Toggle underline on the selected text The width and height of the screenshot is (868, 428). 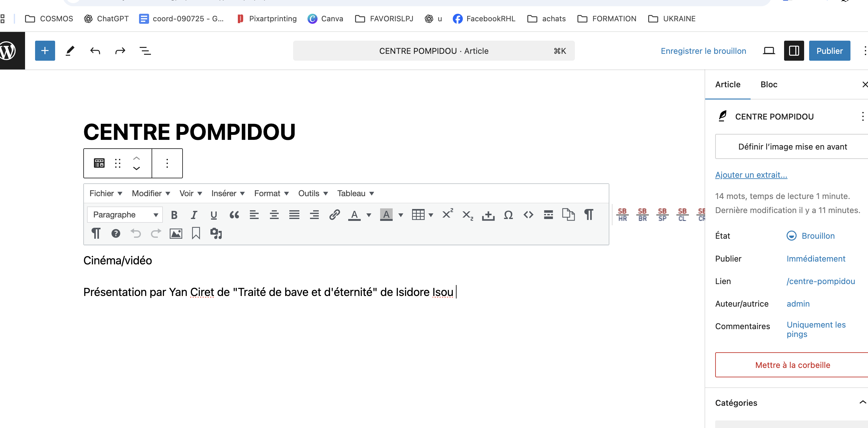(214, 215)
